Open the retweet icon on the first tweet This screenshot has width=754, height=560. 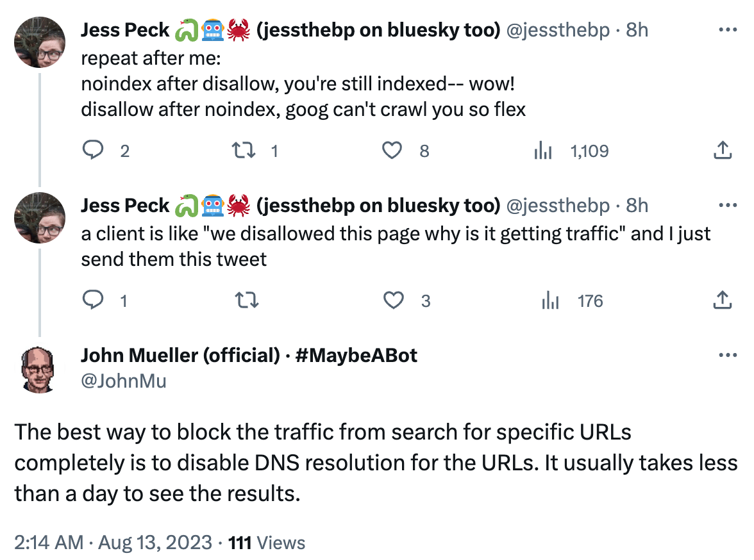[x=244, y=151]
